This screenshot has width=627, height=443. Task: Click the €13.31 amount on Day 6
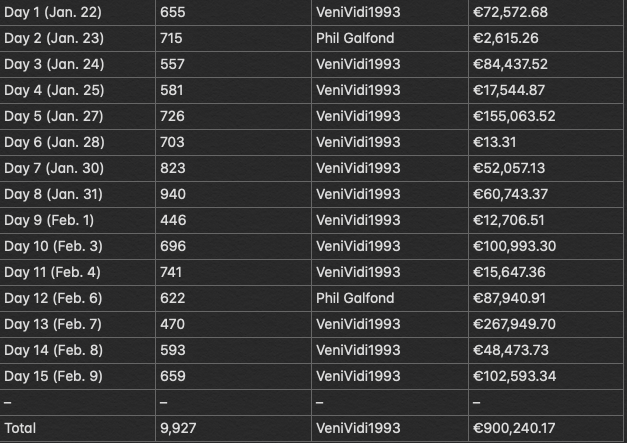click(x=495, y=142)
